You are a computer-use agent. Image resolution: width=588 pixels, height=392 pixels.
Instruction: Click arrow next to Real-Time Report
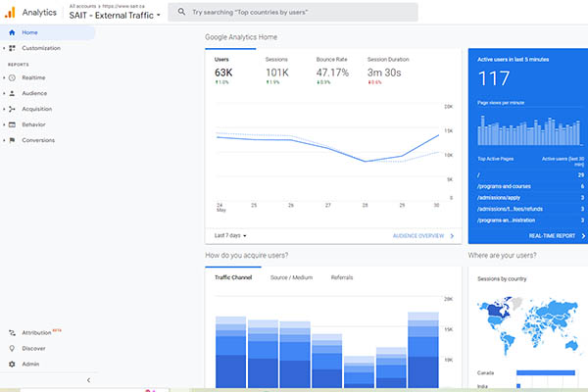point(583,236)
